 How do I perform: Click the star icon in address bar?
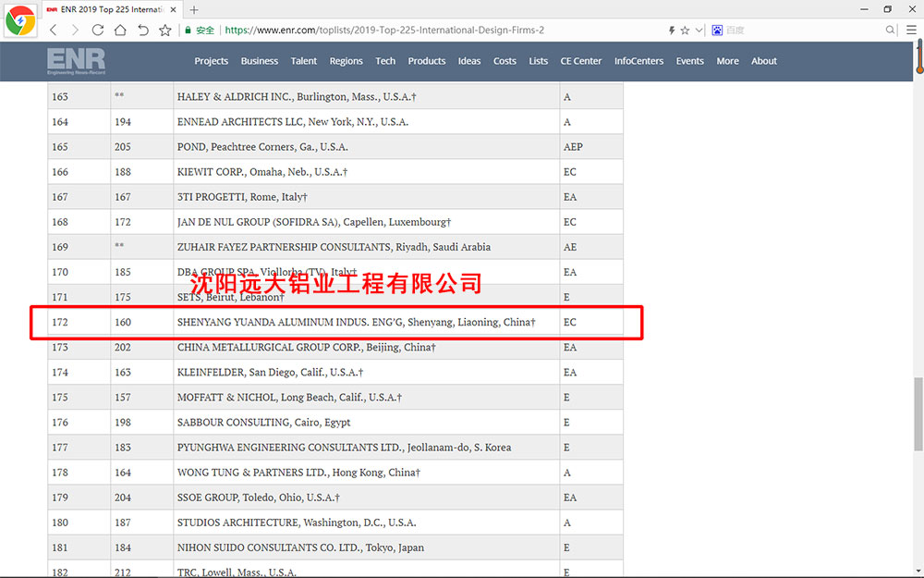[x=685, y=31]
